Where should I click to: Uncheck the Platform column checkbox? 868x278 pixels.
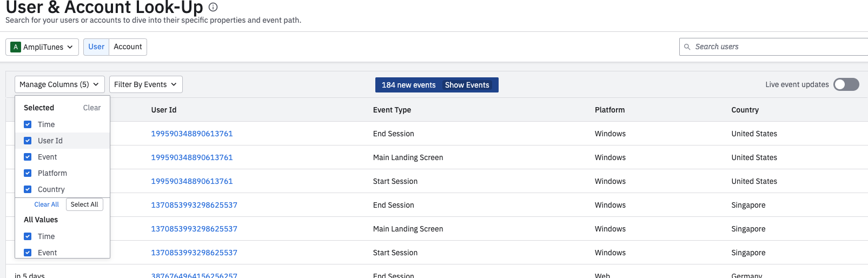[x=28, y=173]
